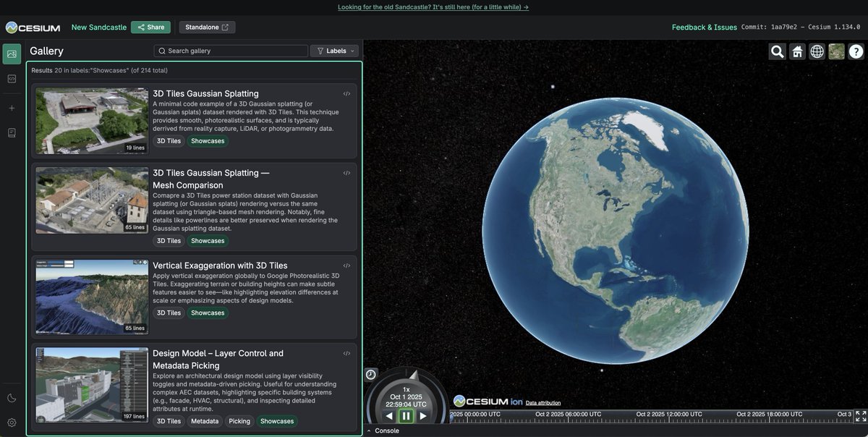Open the geocoder search magnifier in viewer

point(778,51)
